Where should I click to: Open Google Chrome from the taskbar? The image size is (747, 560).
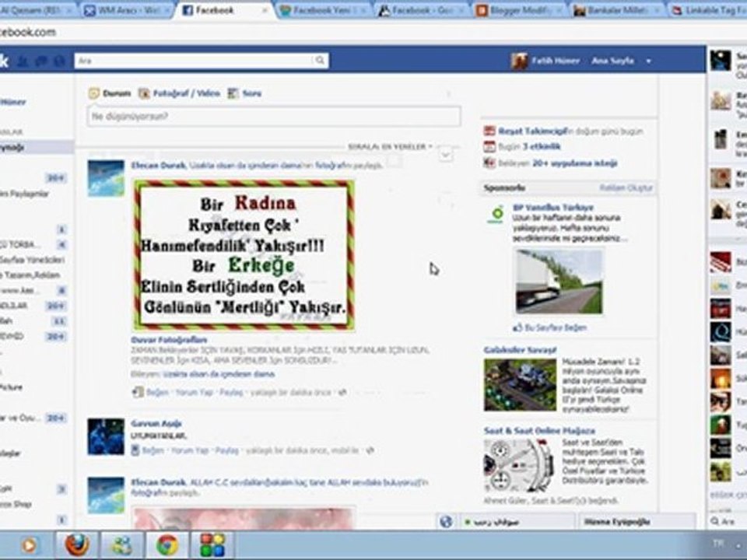click(167, 544)
